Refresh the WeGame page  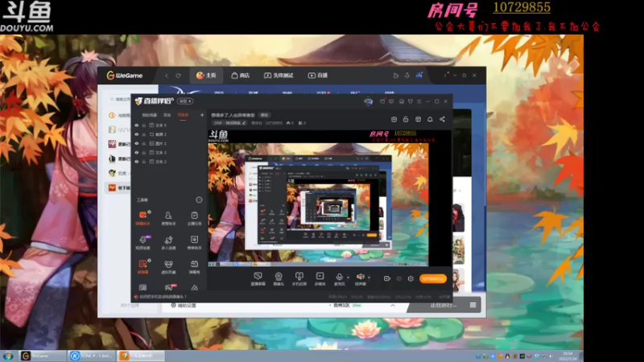(178, 76)
